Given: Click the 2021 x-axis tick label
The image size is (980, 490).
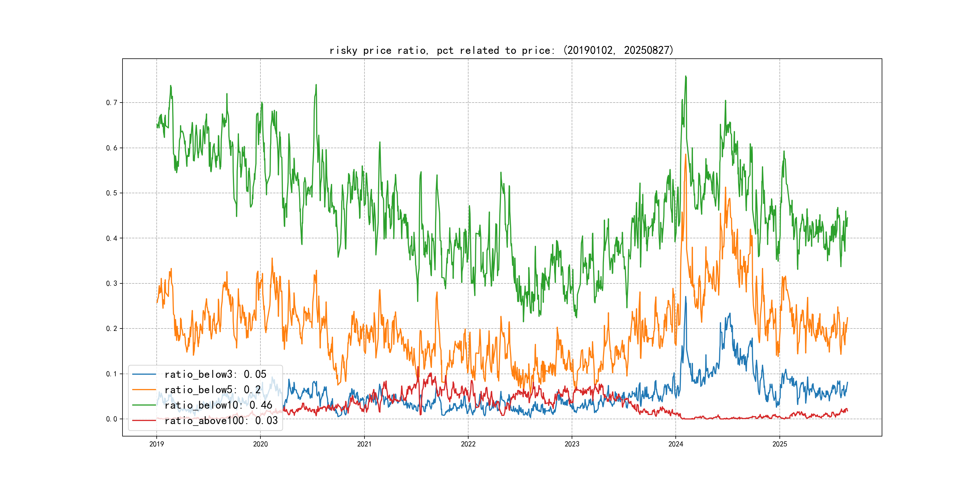Looking at the screenshot, I should tap(364, 444).
